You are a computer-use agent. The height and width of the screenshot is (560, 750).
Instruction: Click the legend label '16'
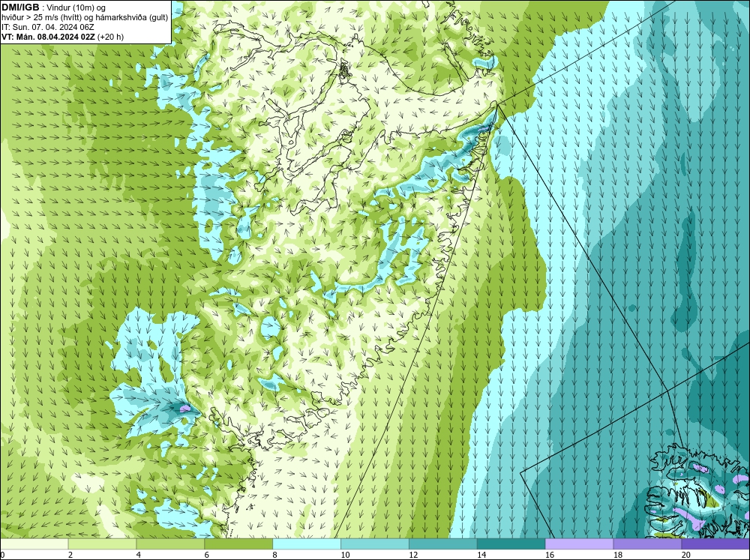[550, 555]
